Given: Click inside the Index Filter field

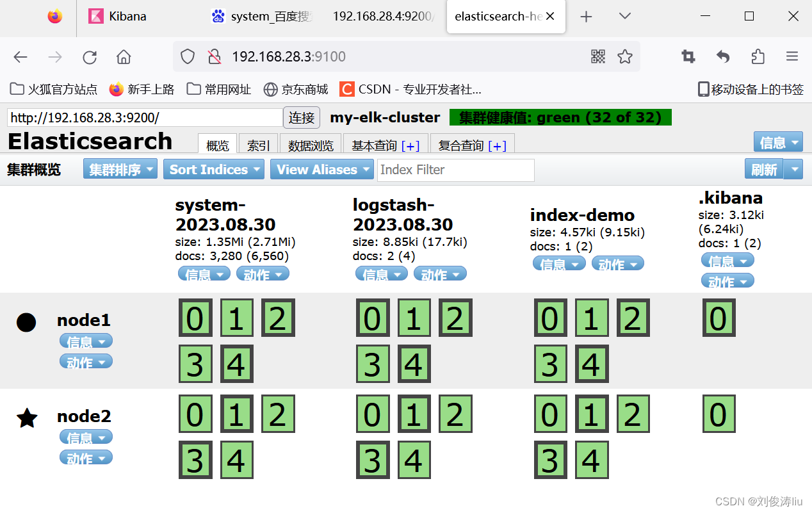Looking at the screenshot, I should tap(455, 170).
